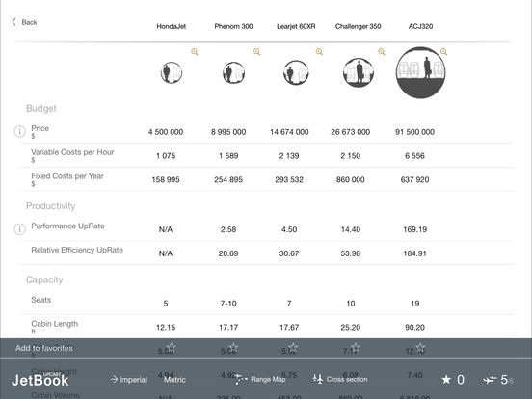Zoom into Phenom 300 cross section magnifier
Image resolution: width=532 pixels, height=399 pixels.
(x=256, y=52)
